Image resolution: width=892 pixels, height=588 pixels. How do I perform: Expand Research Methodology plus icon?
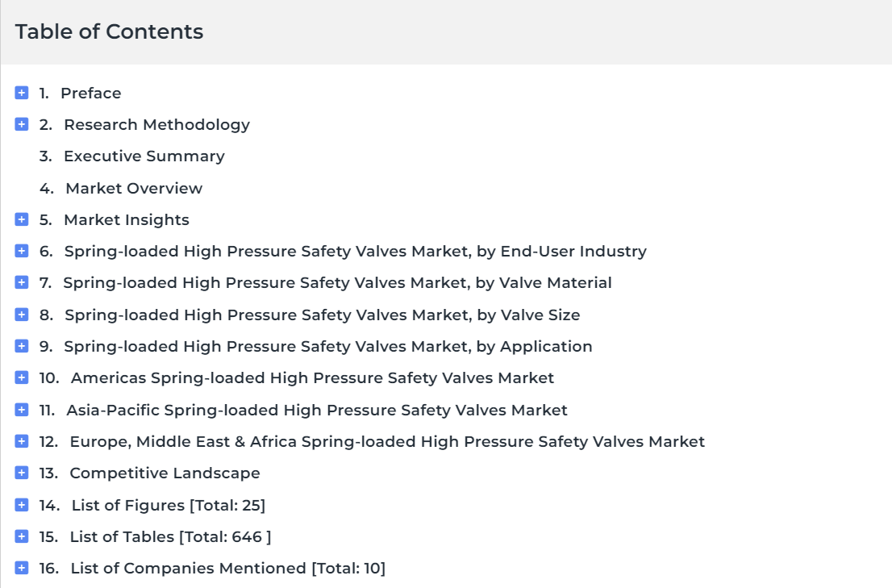(x=22, y=124)
